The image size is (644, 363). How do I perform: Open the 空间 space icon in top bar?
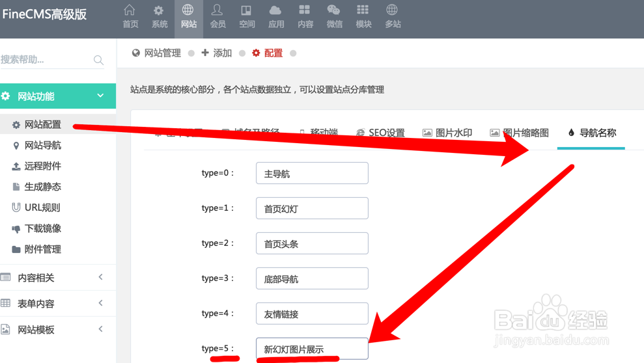pos(246,10)
